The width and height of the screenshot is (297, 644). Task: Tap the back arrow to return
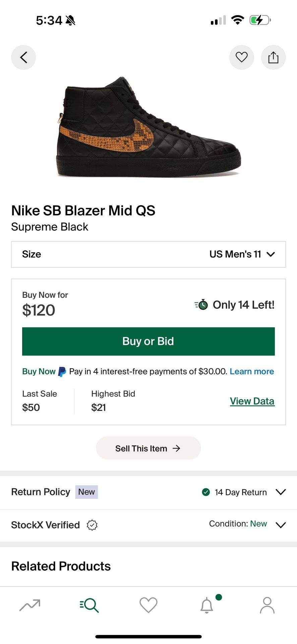pyautogui.click(x=23, y=57)
